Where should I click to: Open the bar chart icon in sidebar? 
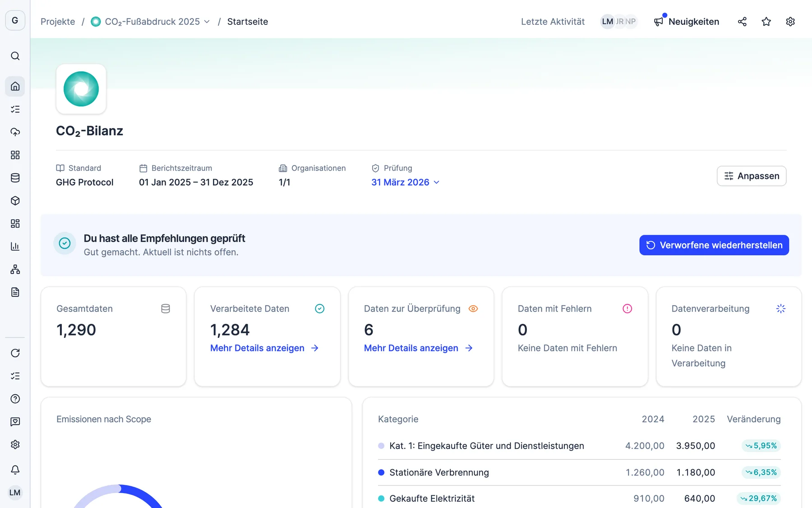[x=15, y=246]
